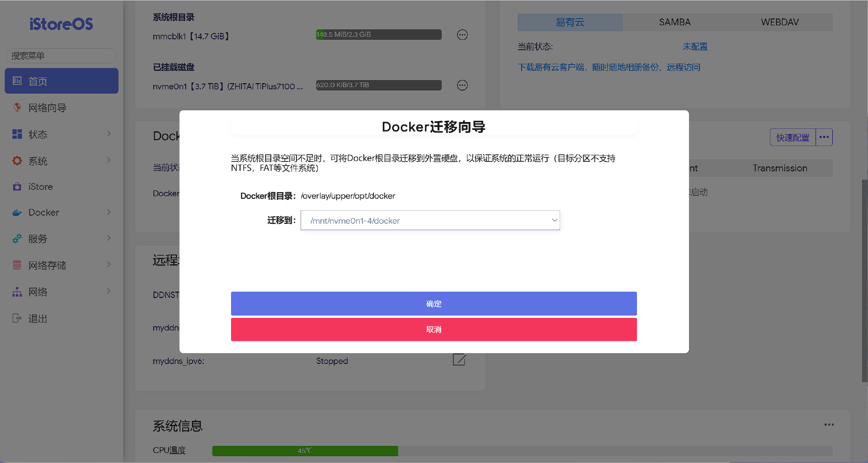Image resolution: width=868 pixels, height=463 pixels.
Task: Expand the Docker sidebar menu
Action: pyautogui.click(x=61, y=213)
